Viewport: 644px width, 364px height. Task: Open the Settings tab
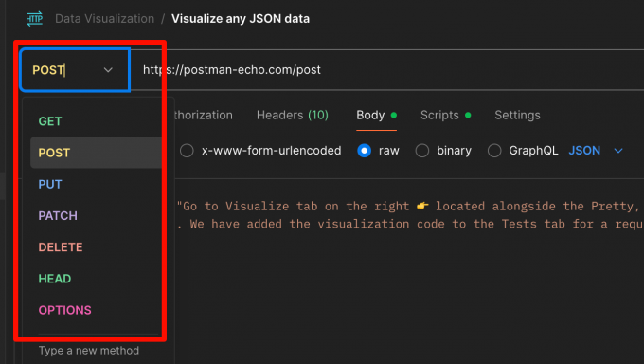click(x=517, y=115)
